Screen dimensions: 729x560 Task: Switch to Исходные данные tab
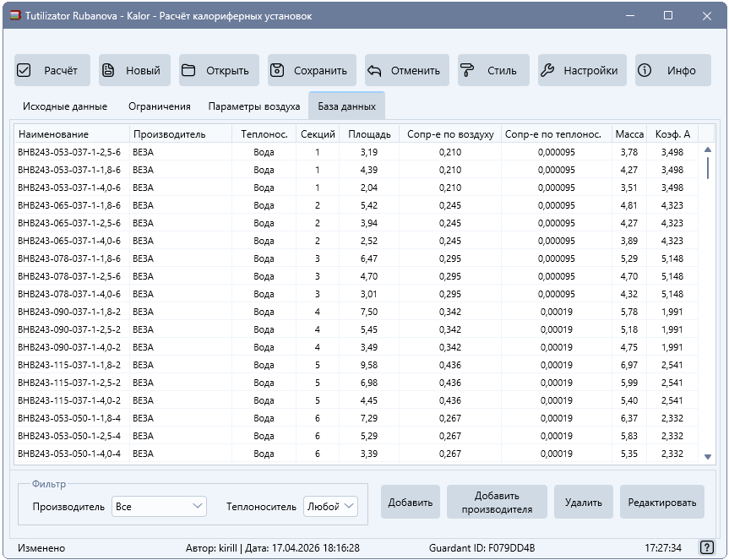click(65, 106)
